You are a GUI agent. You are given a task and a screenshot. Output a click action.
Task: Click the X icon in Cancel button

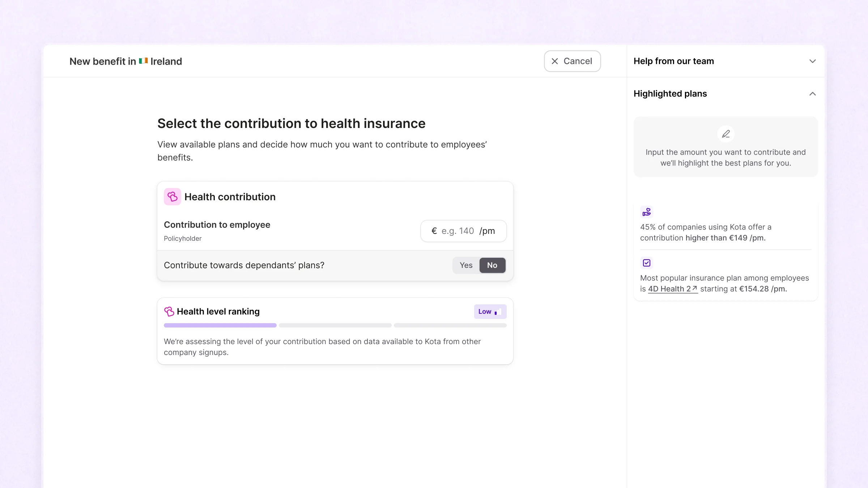pos(554,61)
